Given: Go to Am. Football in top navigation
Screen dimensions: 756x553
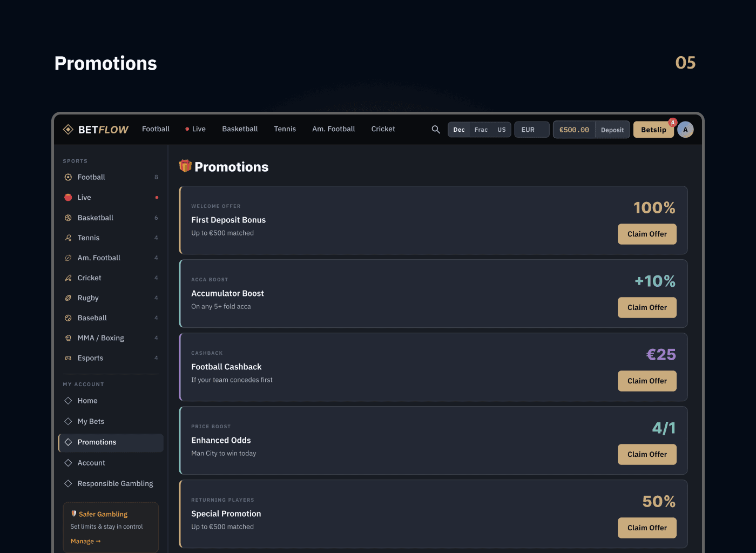Looking at the screenshot, I should (x=333, y=129).
